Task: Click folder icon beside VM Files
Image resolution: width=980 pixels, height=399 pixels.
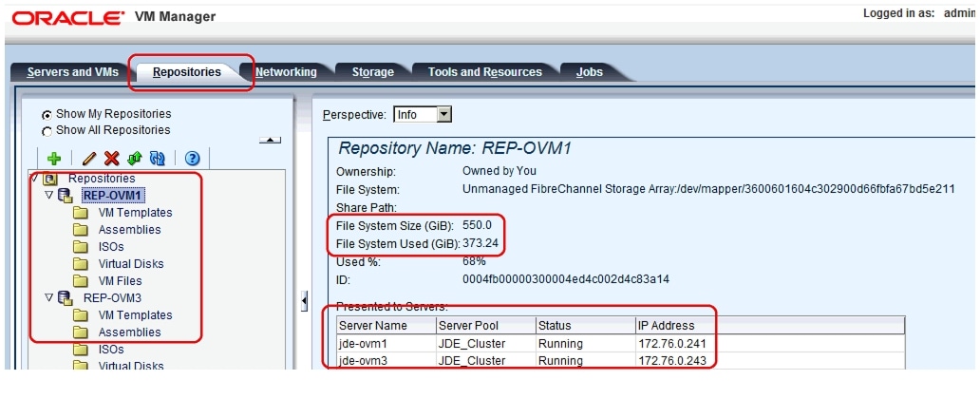Action: point(80,281)
